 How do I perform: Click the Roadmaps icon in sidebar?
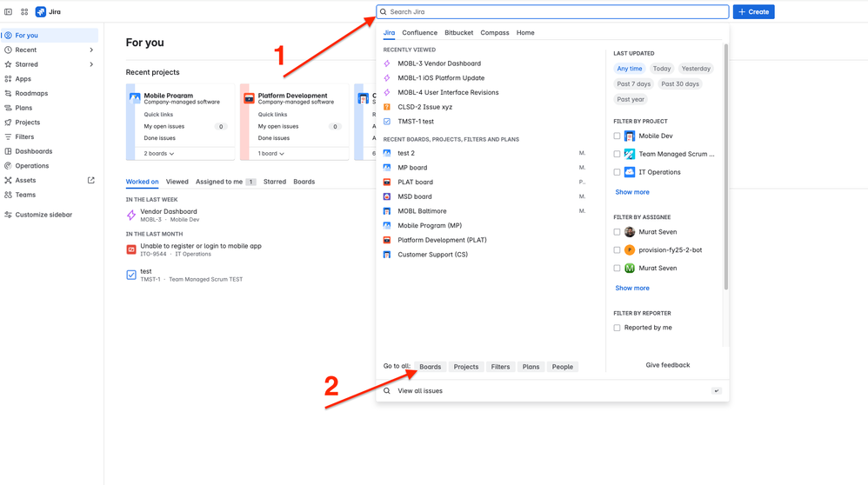[9, 94]
